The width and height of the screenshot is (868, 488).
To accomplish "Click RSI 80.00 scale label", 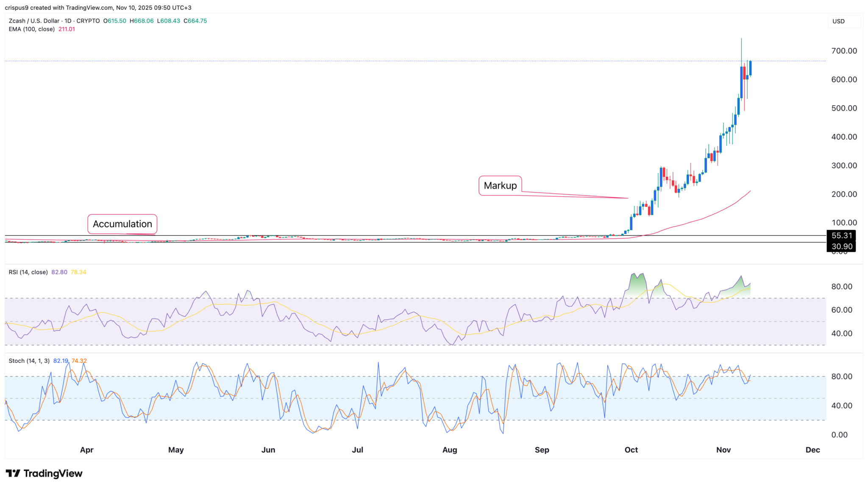I will coord(841,287).
